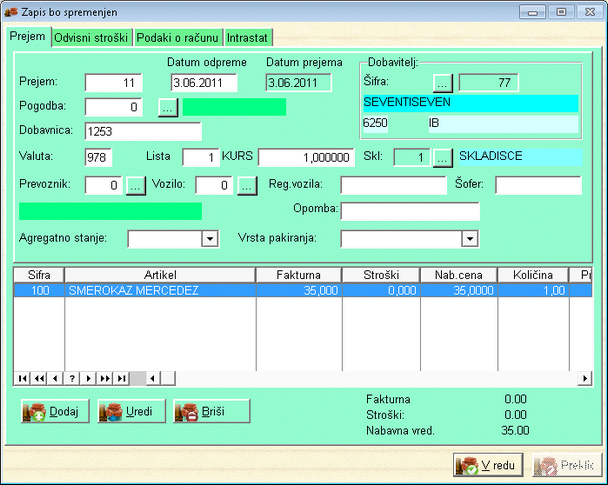Click the Briši delete button
Image resolution: width=608 pixels, height=485 pixels.
211,411
